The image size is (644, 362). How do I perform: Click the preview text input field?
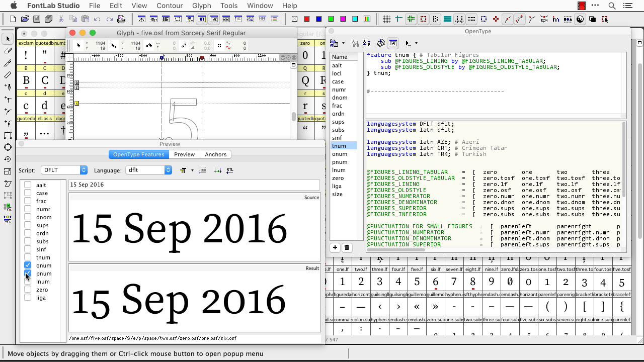click(194, 185)
